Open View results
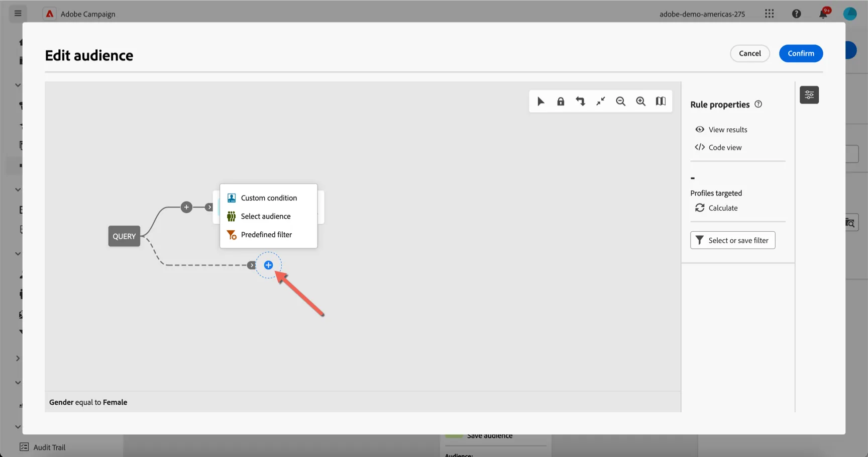Screen dimensions: 868x457 coord(721,130)
